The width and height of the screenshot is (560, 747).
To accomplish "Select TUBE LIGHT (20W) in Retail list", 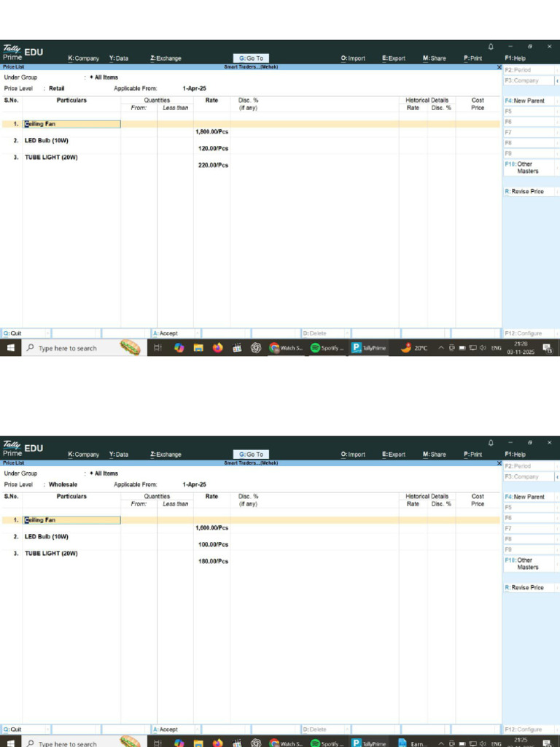I will [x=51, y=158].
